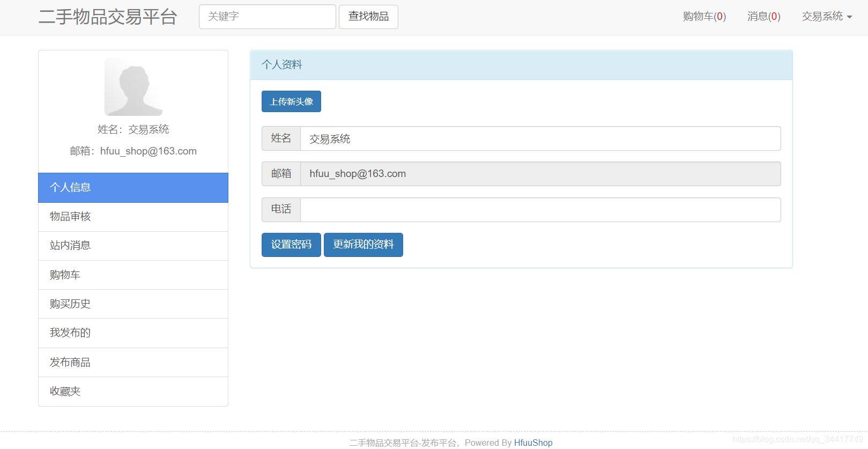The height and width of the screenshot is (449, 868).
Task: Click the sidebar text 姓名: 交易系统
Action: point(133,129)
